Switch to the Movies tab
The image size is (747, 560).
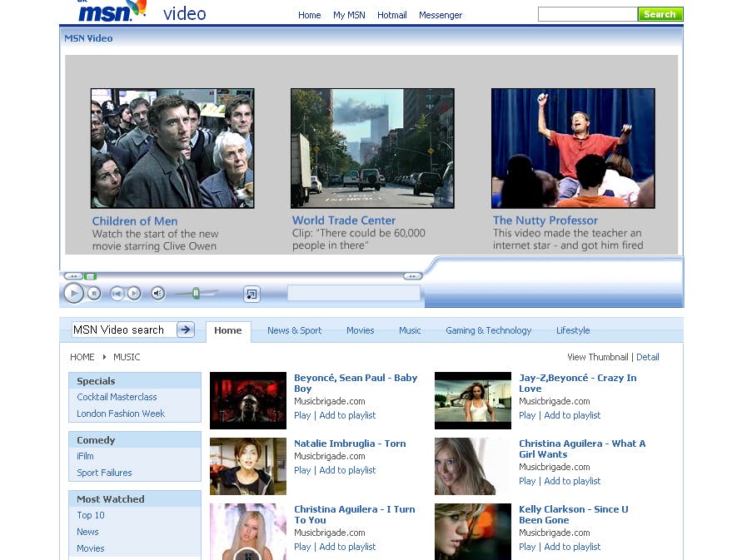click(x=360, y=330)
